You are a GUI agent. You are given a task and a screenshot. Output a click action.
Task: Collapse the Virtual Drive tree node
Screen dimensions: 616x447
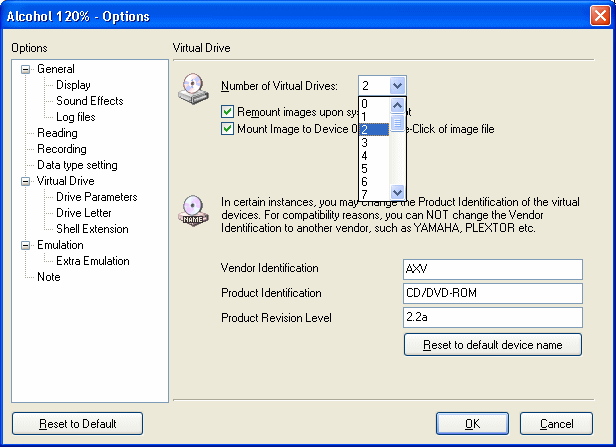[26, 181]
